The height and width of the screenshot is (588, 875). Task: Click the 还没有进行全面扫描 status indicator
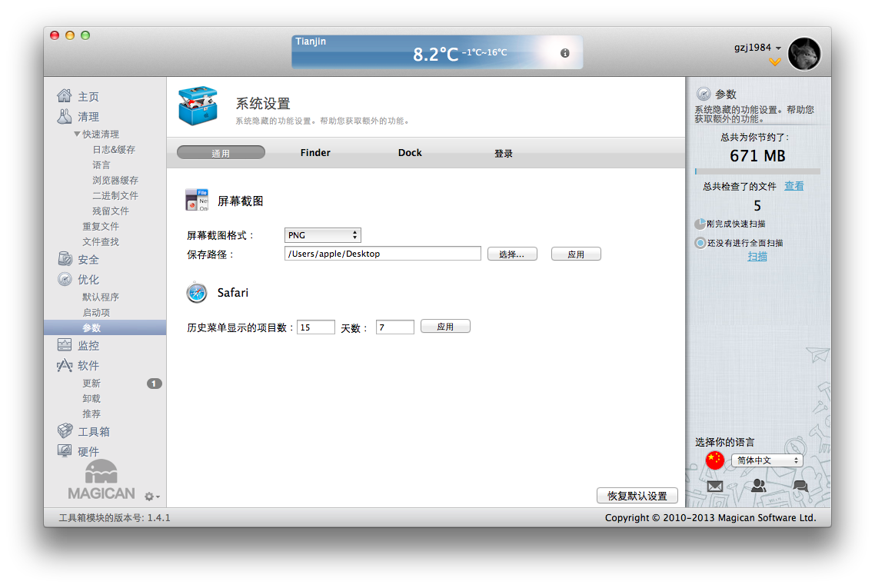click(x=739, y=243)
